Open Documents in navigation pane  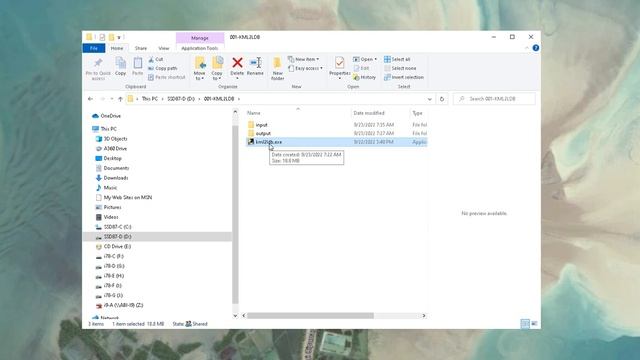pos(112,168)
